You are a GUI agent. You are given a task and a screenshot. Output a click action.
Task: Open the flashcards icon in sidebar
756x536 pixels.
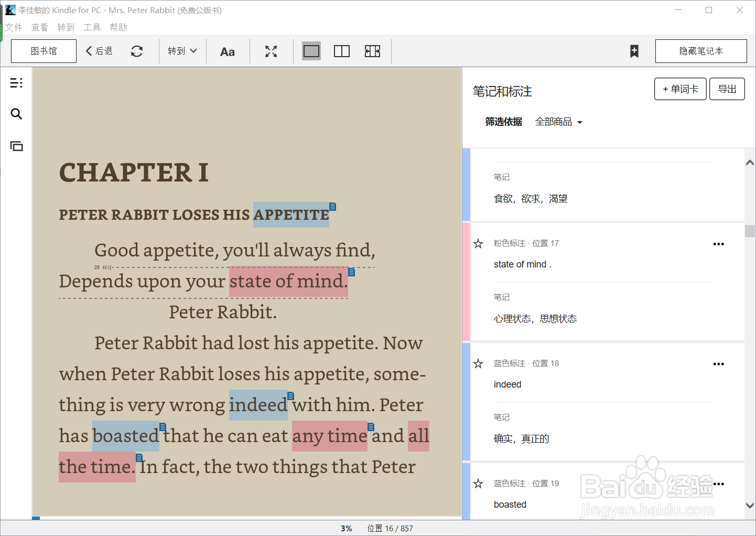pyautogui.click(x=16, y=146)
